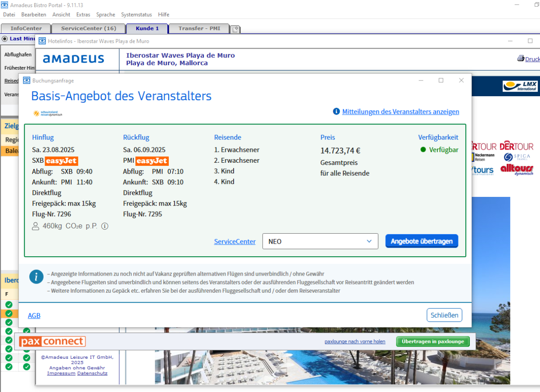540x392 pixels.
Task: Click the Übertragen in paxlounge button
Action: (433, 342)
